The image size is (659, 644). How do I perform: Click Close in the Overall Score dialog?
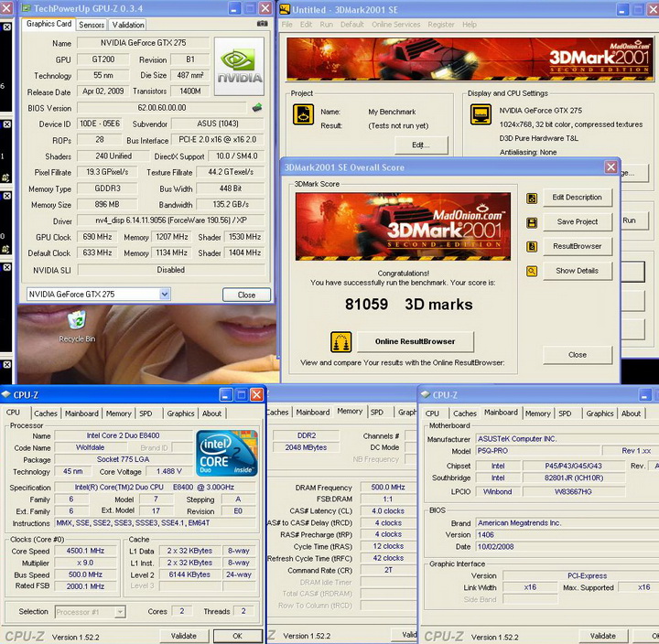(577, 355)
